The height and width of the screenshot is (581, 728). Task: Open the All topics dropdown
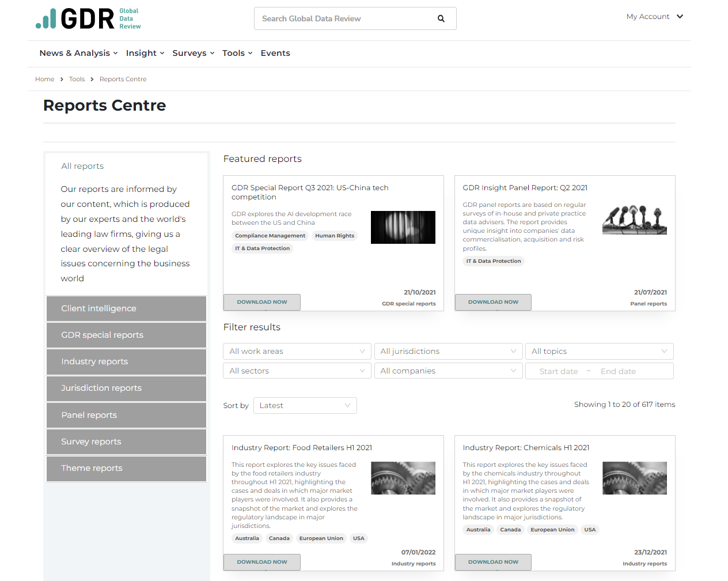pos(600,351)
